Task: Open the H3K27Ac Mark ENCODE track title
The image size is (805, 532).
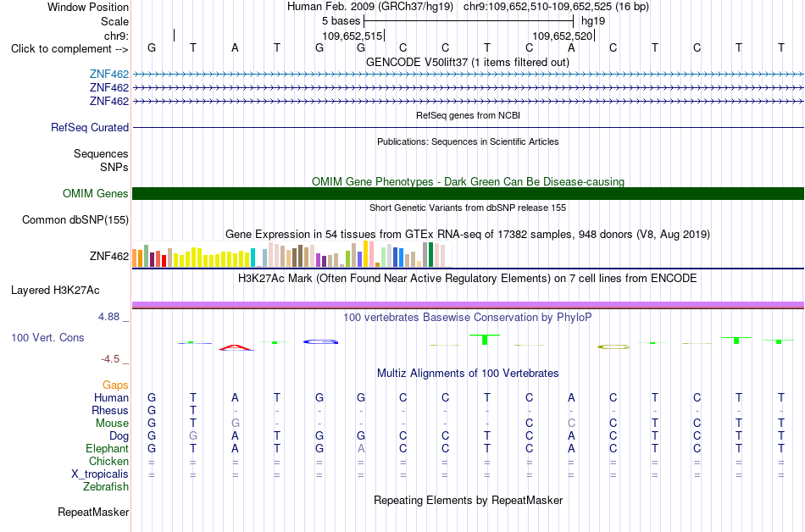Action: (468, 279)
